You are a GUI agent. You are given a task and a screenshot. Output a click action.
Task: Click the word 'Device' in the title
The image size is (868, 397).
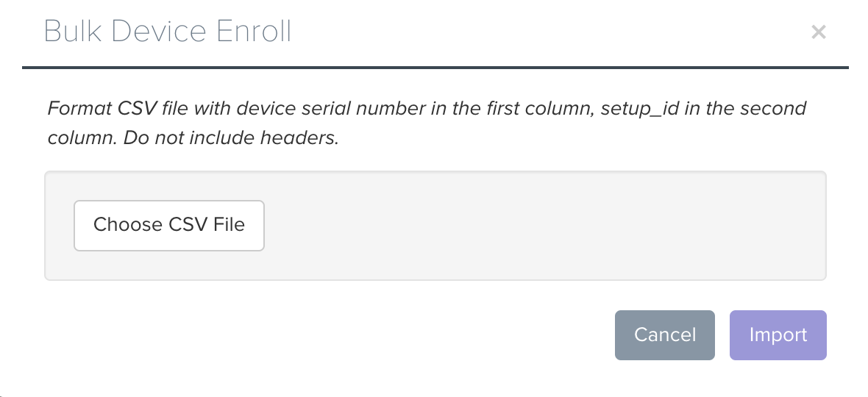[159, 32]
